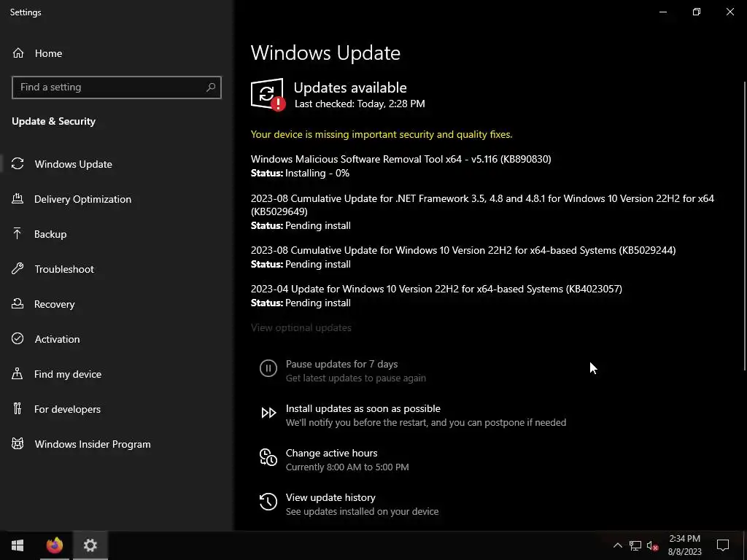Click the KB4023057 update entry
Screen dimensions: 747x560
(x=436, y=289)
